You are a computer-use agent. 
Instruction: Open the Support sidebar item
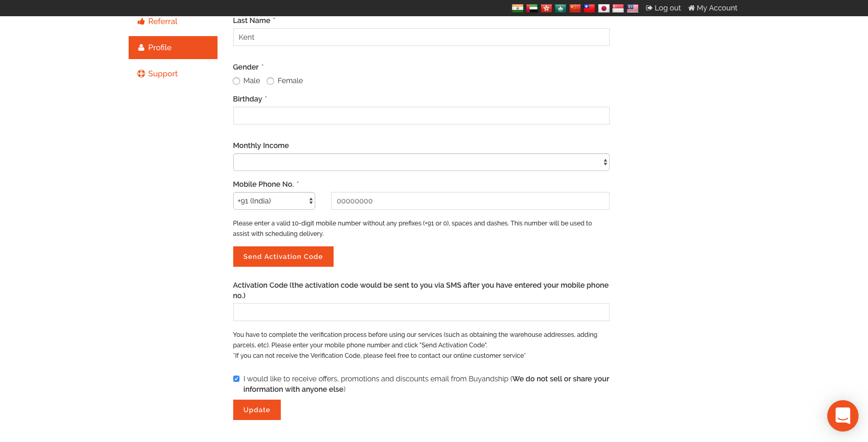[157, 74]
